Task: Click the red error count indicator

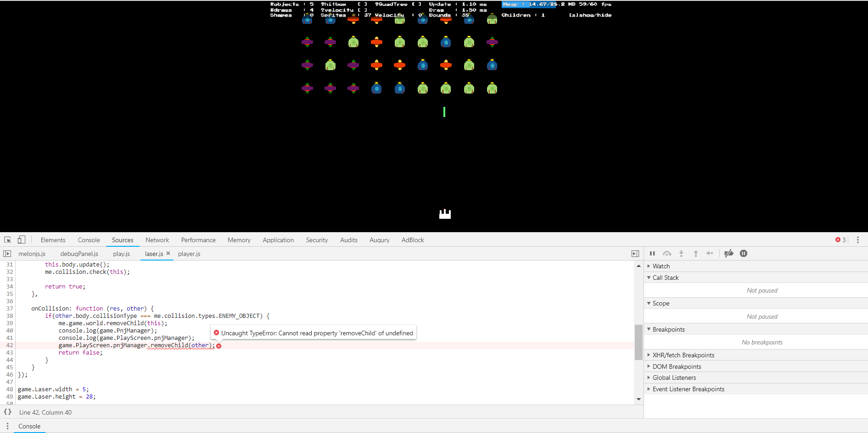Action: point(840,240)
